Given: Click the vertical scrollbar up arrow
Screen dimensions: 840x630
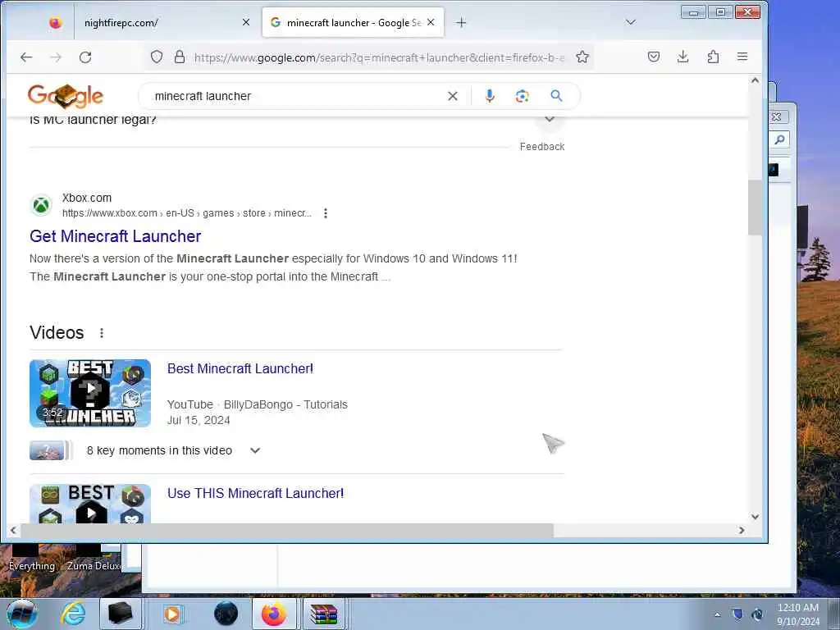Looking at the screenshot, I should (x=755, y=80).
